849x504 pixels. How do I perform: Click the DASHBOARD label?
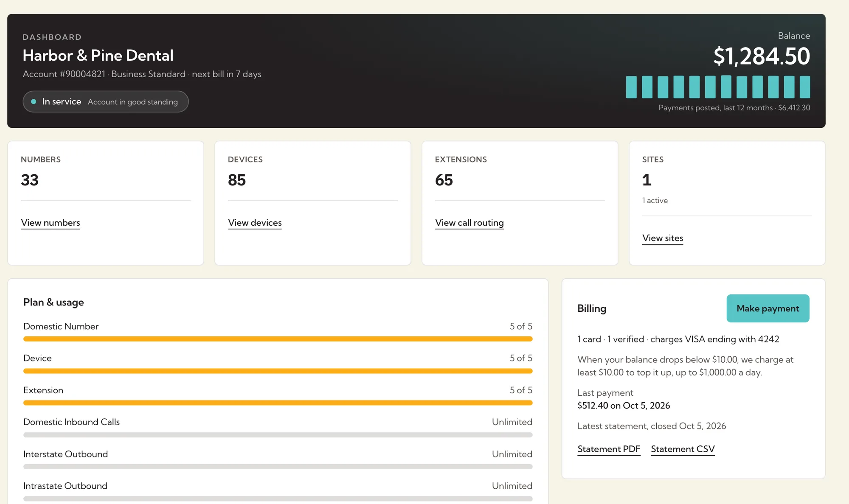pos(52,37)
